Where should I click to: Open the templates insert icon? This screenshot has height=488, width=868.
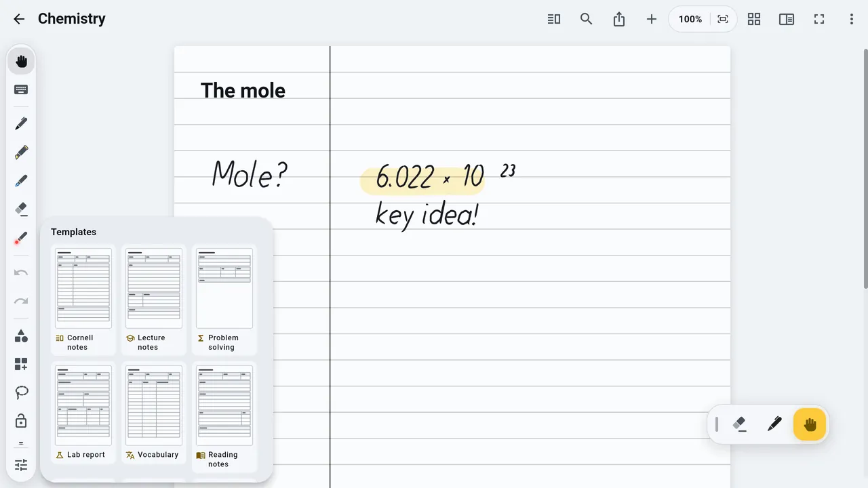pos(21,364)
